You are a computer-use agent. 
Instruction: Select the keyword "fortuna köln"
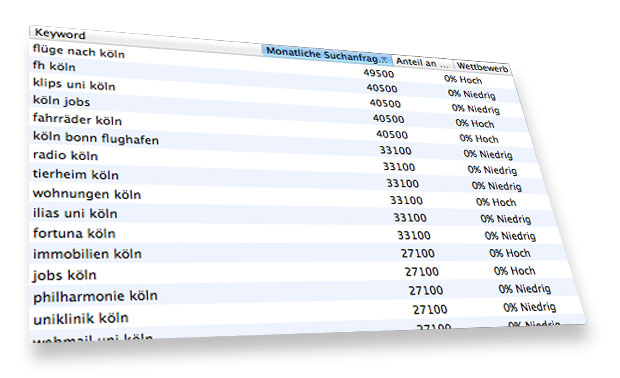click(x=74, y=233)
